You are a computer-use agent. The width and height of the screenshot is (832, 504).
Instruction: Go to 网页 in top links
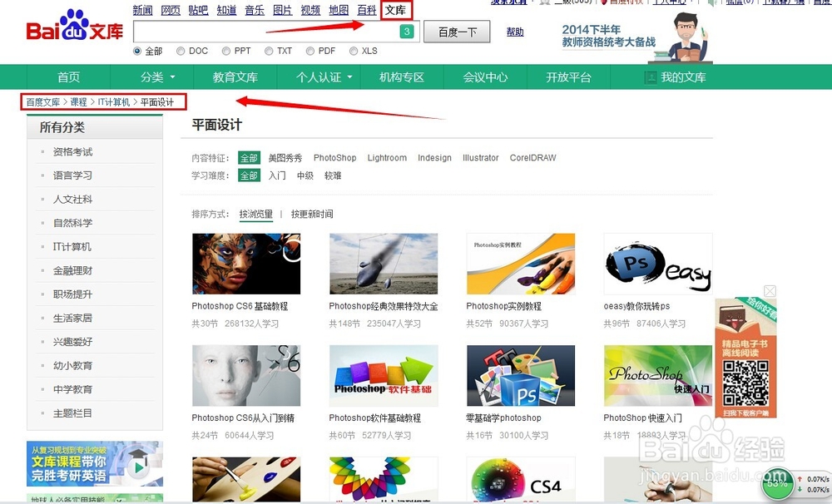click(x=171, y=10)
